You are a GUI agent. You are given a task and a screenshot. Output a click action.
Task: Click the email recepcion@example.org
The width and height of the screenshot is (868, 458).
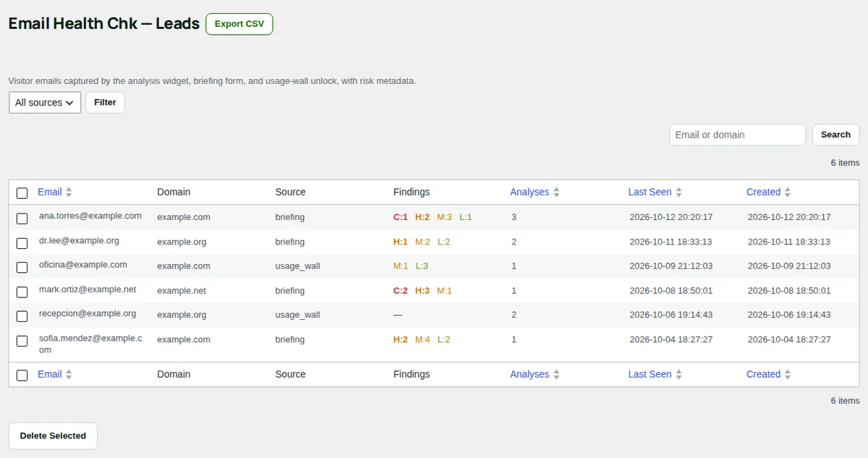coord(88,314)
